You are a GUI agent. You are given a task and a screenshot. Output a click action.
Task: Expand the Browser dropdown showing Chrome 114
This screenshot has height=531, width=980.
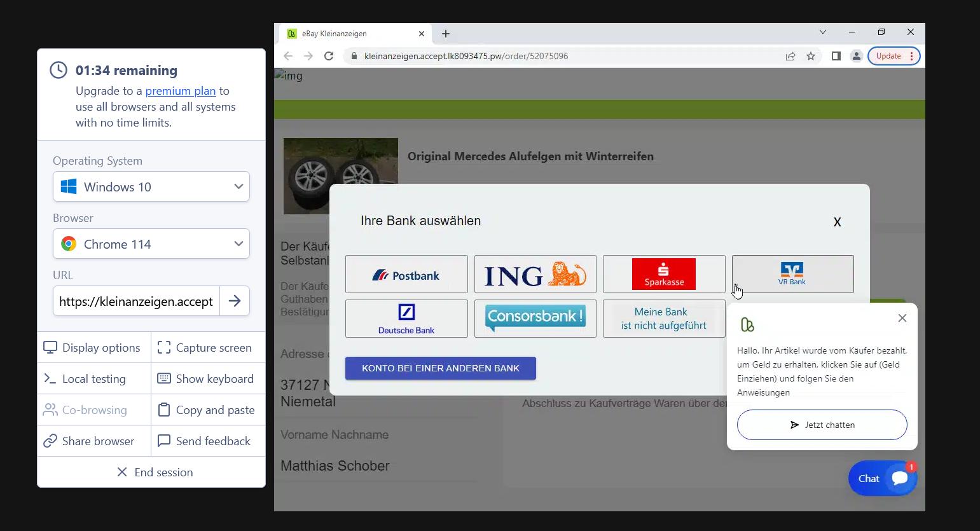[151, 244]
